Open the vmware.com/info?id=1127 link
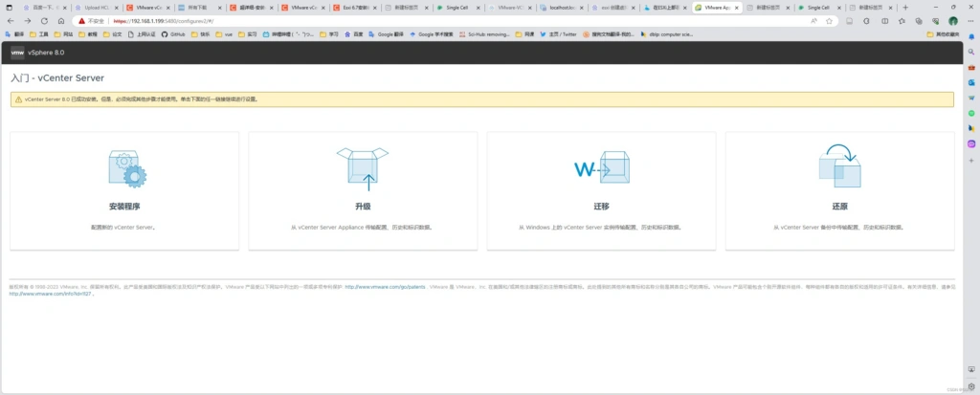 pos(52,293)
